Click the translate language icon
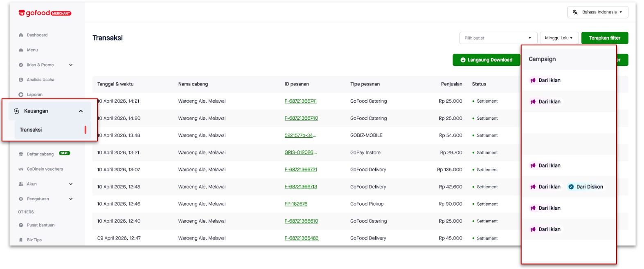Image resolution: width=644 pixels, height=269 pixels. (575, 12)
